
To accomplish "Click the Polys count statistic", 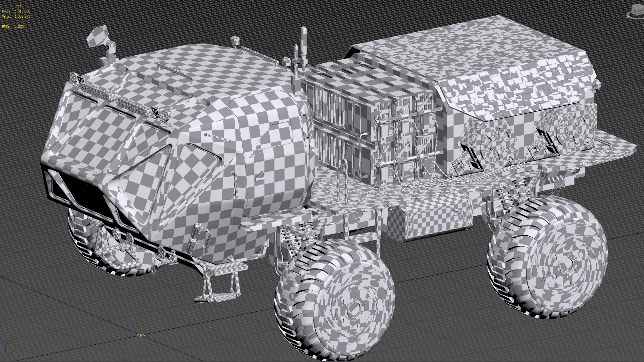I will (x=22, y=11).
